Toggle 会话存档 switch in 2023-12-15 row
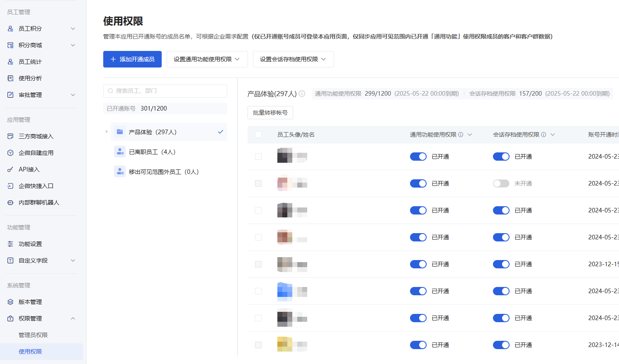This screenshot has height=364, width=619. click(501, 264)
